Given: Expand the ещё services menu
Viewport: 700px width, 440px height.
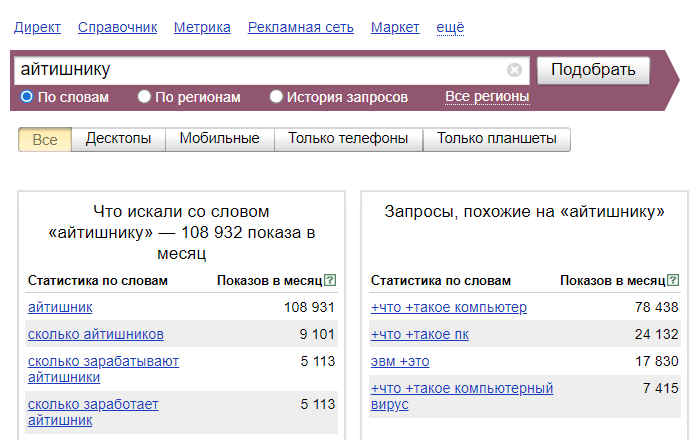Looking at the screenshot, I should pyautogui.click(x=450, y=27).
